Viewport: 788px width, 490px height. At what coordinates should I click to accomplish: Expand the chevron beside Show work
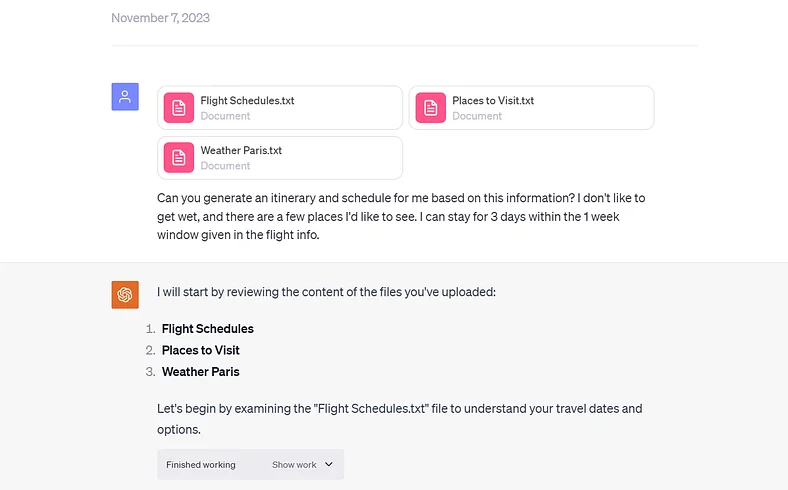point(329,465)
